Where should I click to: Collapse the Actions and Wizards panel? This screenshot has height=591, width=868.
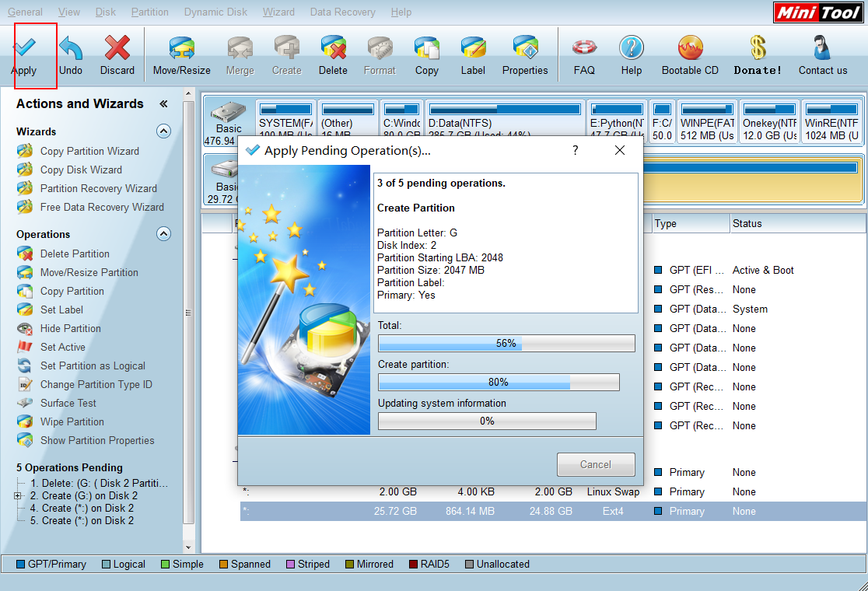pos(163,103)
